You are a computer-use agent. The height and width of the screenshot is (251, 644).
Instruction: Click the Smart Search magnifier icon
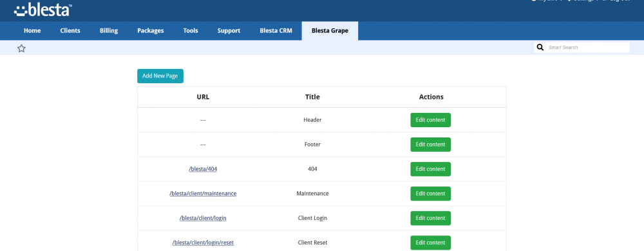[x=540, y=47]
